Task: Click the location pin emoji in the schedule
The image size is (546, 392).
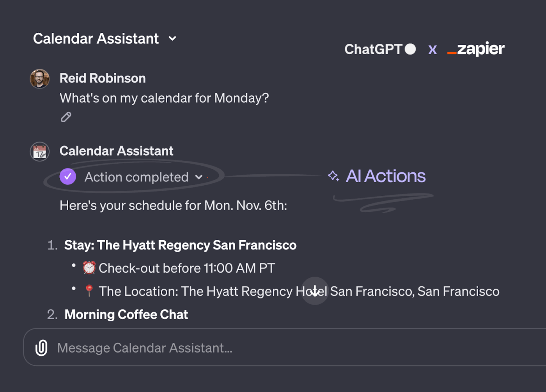Action: click(89, 291)
